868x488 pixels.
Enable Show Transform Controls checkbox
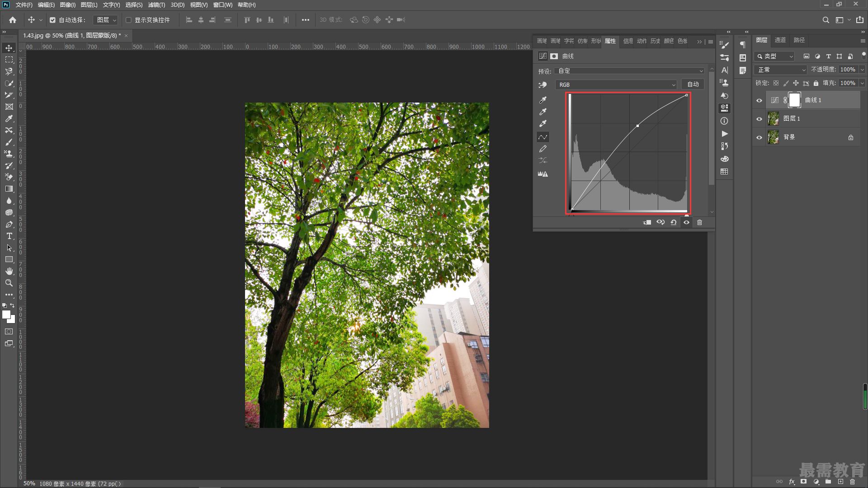(x=128, y=20)
